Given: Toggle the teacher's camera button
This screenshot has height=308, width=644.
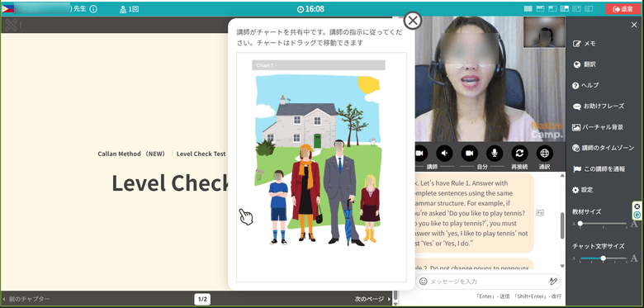Looking at the screenshot, I should click(420, 154).
